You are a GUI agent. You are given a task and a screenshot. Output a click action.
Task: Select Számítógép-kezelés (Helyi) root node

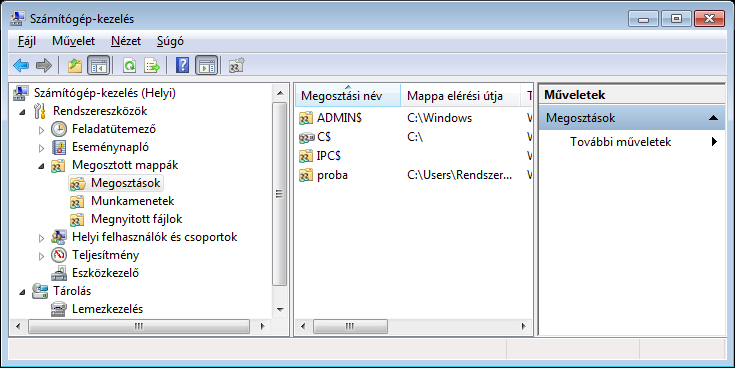point(105,93)
